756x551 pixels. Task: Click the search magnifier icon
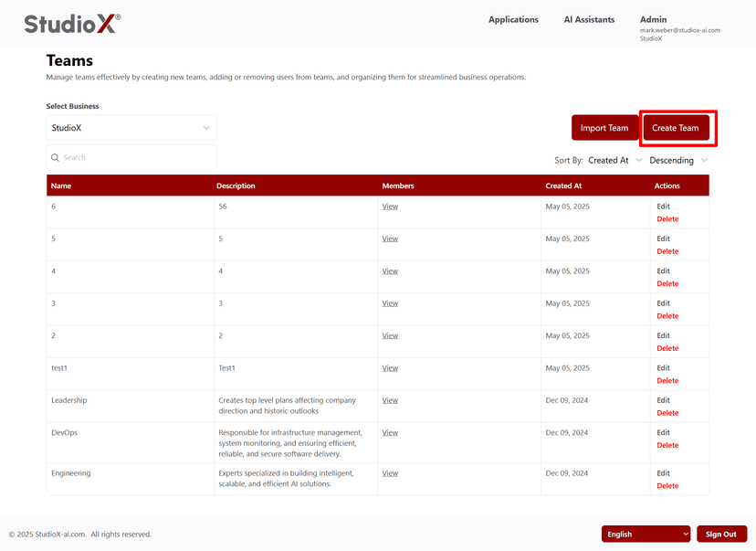[57, 157]
